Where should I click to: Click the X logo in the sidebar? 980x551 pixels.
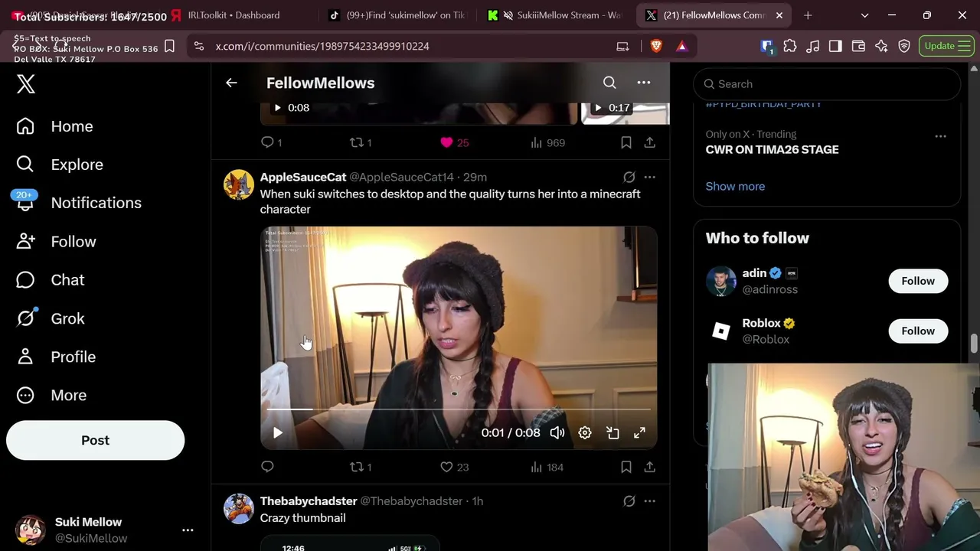(x=26, y=83)
